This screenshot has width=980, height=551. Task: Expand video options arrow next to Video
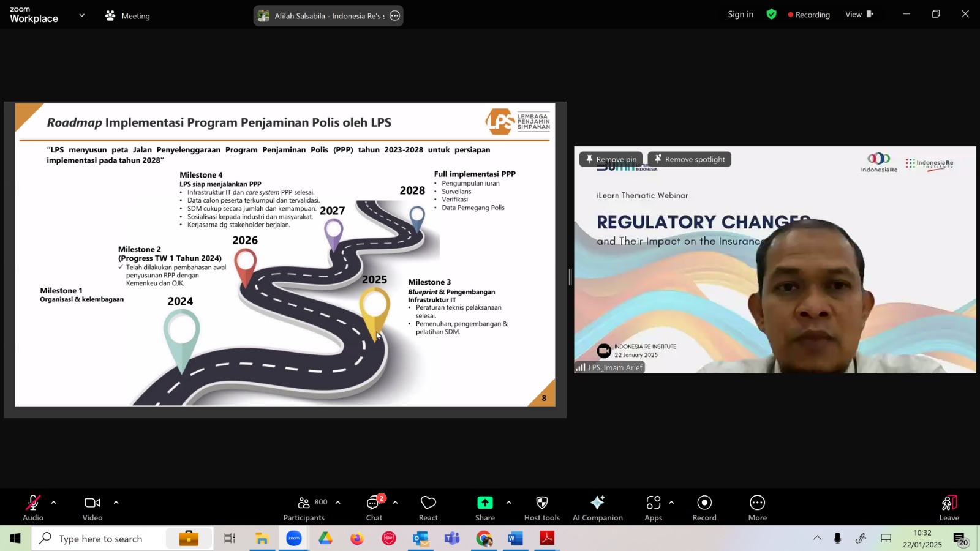(116, 503)
